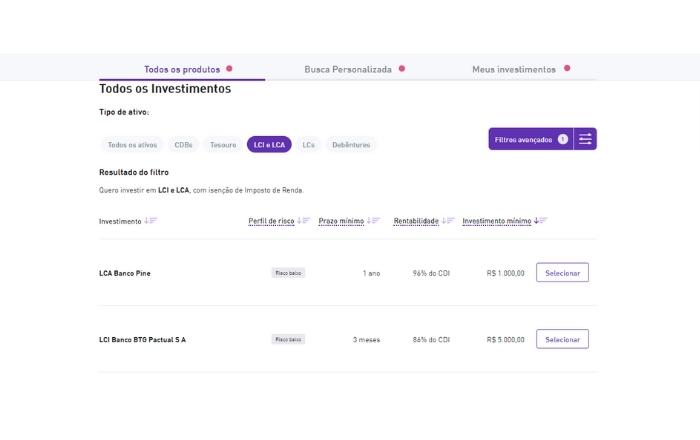Open the filter sliders icon
700x440 pixels.
click(x=585, y=139)
